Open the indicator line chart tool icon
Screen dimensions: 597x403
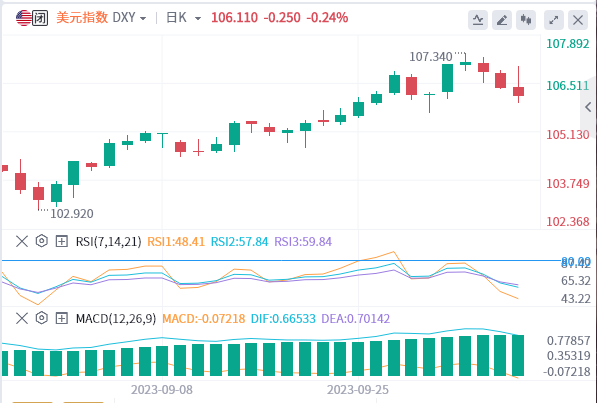click(478, 20)
